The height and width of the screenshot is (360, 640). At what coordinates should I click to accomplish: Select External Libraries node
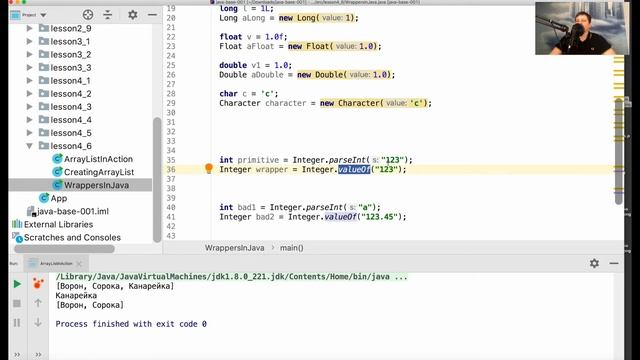(58, 224)
